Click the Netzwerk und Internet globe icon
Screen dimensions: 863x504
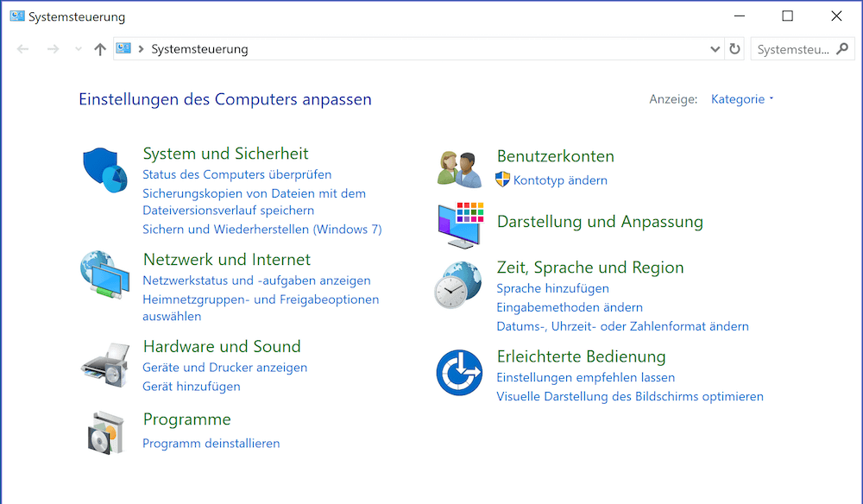coord(104,275)
